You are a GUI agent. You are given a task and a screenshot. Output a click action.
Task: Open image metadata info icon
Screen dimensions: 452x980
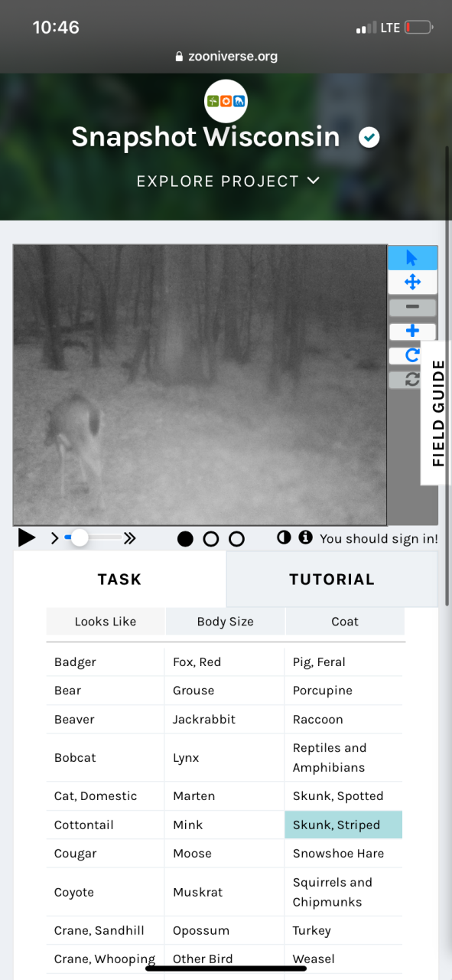click(306, 537)
